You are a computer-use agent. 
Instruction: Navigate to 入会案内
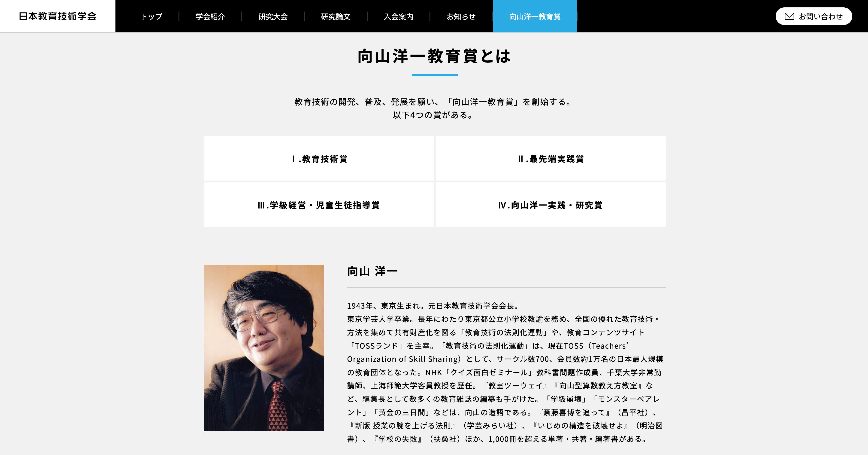tap(398, 16)
